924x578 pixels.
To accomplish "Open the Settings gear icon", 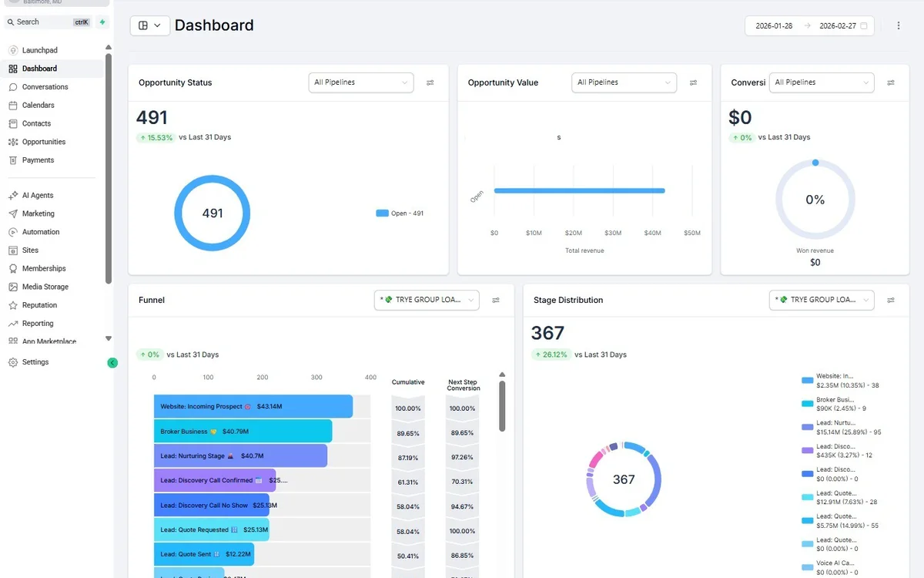I will [x=13, y=362].
